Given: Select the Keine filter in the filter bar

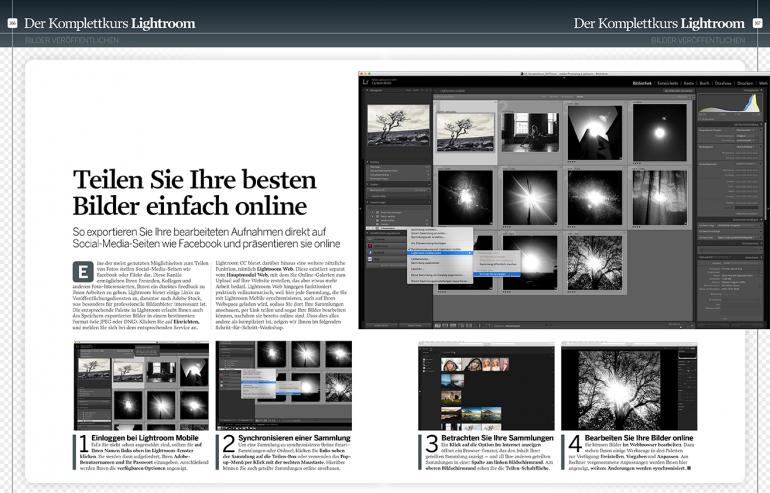Looking at the screenshot, I should click(x=580, y=97).
